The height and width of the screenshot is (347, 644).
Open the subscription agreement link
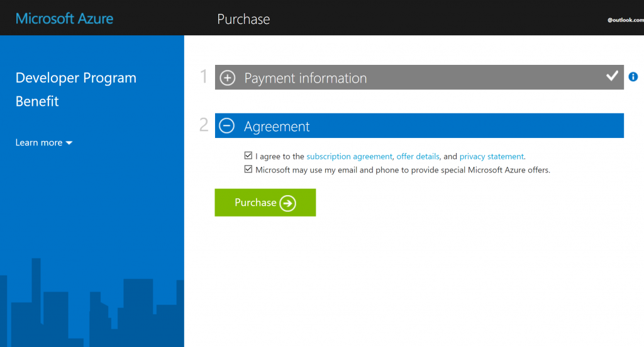(x=349, y=156)
